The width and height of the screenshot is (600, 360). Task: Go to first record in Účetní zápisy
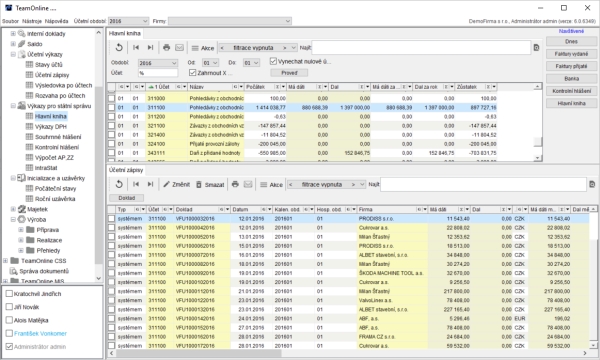pos(136,184)
